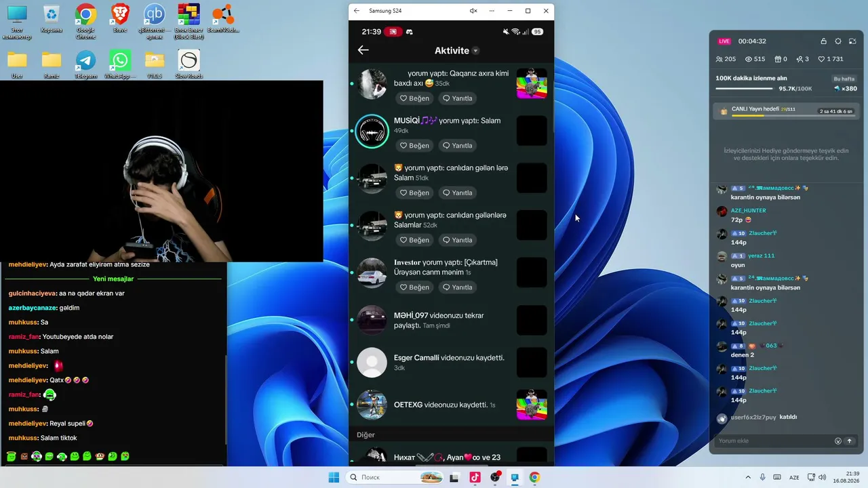The image size is (868, 488).
Task: Expand the Aktivite filter dropdown
Action: pos(475,51)
